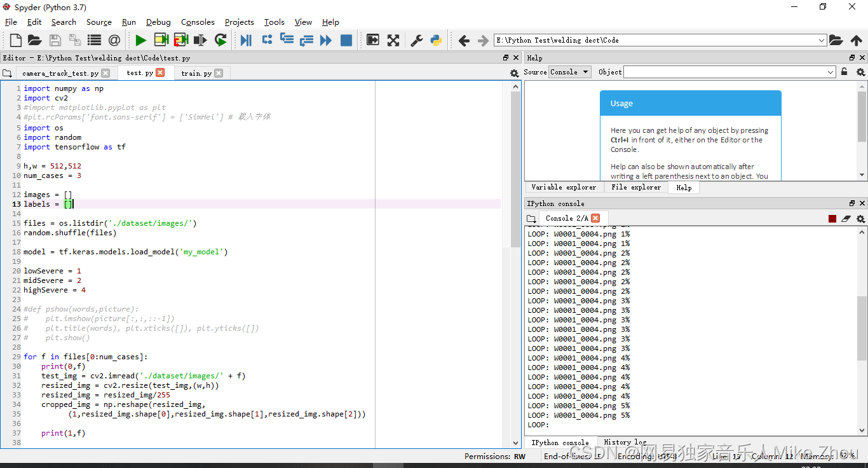Viewport: 868px width, 468px height.
Task: Go back to previous cursor position
Action: coord(464,40)
